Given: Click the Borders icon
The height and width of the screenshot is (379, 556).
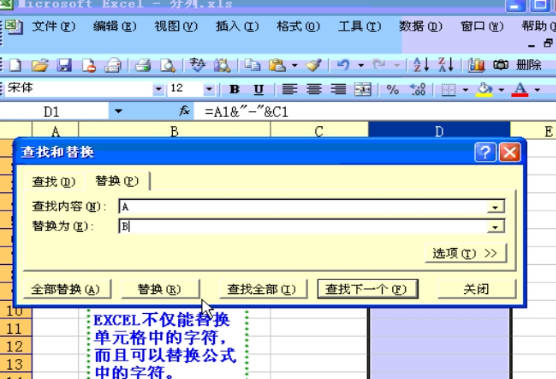Looking at the screenshot, I should click(x=448, y=90).
